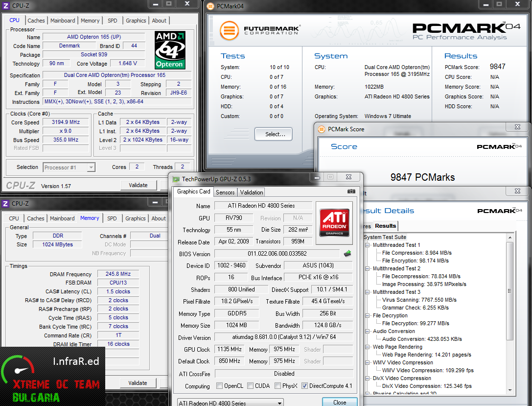Close the Result Details dialog
Image resolution: width=532 pixels, height=406 pixels.
tap(517, 191)
